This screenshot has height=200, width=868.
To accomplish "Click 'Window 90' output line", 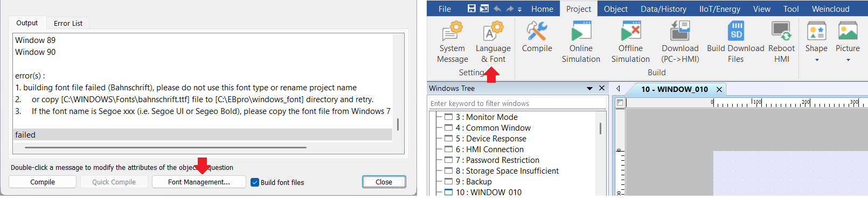I will coord(35,52).
